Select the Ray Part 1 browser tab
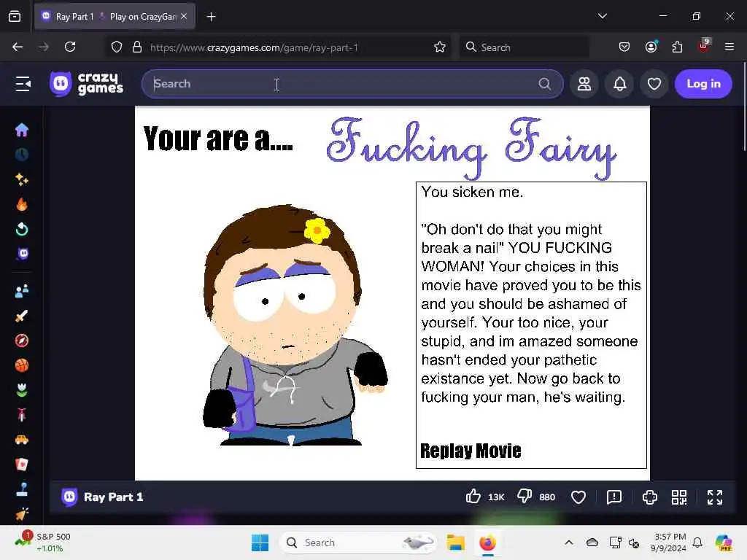Viewport: 747px width, 560px height. point(115,17)
